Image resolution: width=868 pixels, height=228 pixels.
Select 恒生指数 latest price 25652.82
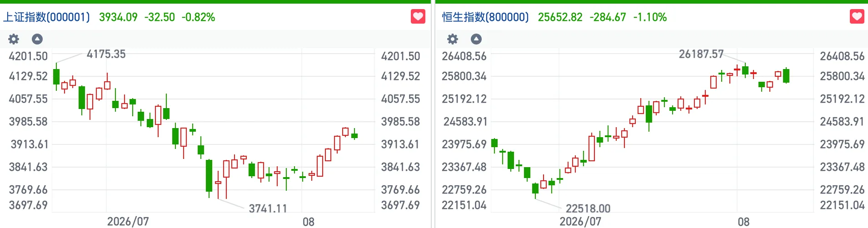[560, 17]
